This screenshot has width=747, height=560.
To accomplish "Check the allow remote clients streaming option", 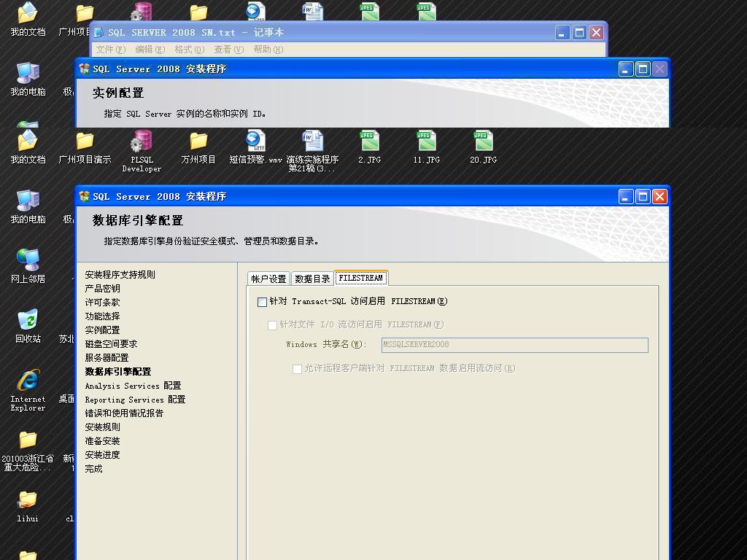I will (x=298, y=369).
